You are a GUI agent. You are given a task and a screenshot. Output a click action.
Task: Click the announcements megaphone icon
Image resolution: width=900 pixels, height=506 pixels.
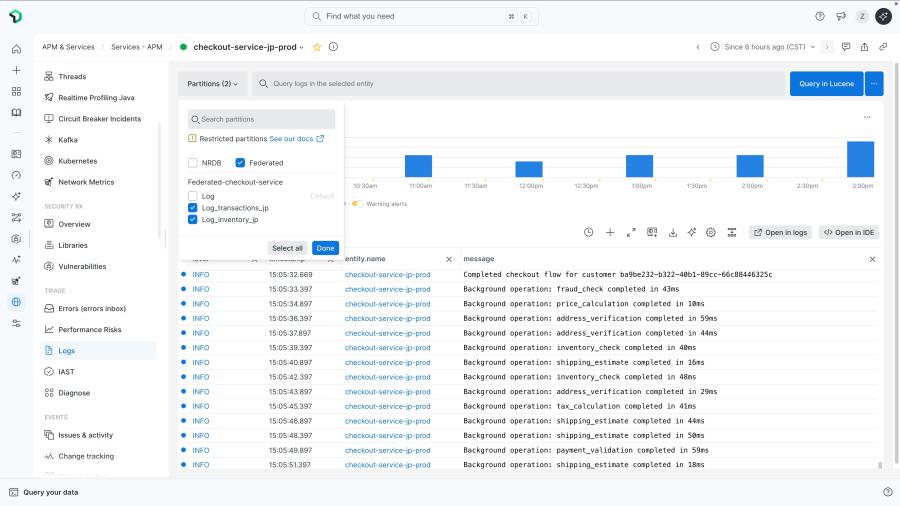(841, 16)
